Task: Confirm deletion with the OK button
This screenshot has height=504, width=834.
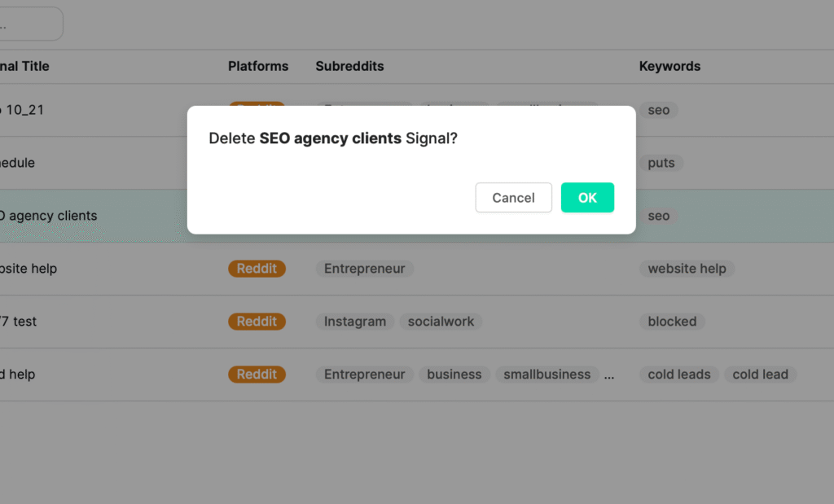Action: tap(587, 198)
